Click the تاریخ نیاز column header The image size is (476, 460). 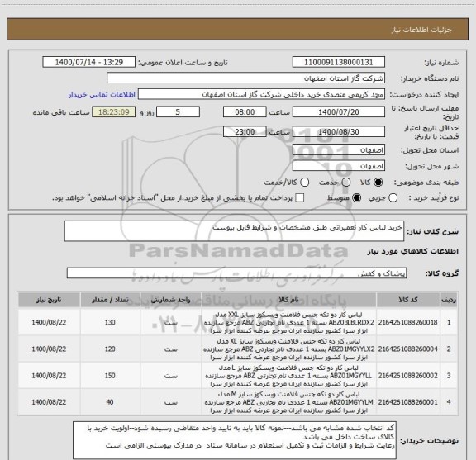[x=49, y=300]
